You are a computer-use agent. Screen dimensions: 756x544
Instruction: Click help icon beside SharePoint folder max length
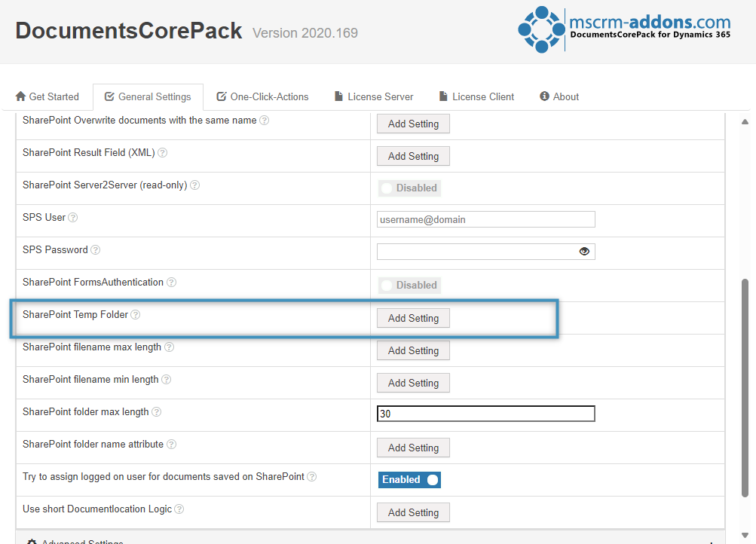pos(156,412)
